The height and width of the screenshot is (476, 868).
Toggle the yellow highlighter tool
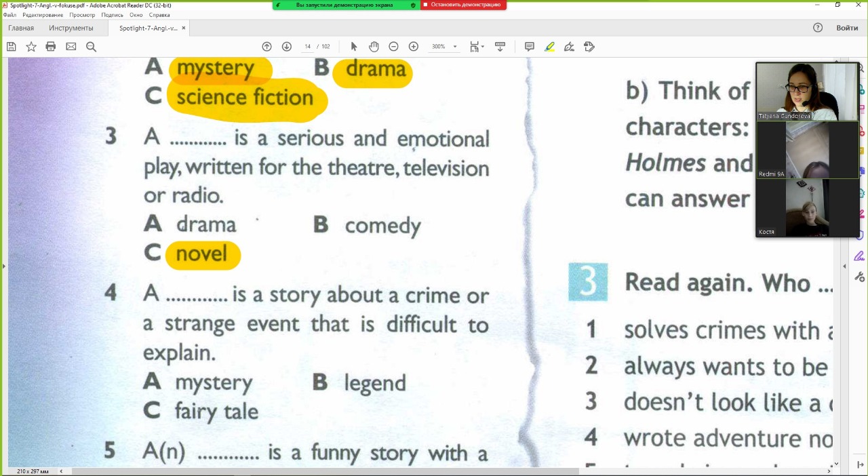coord(549,47)
